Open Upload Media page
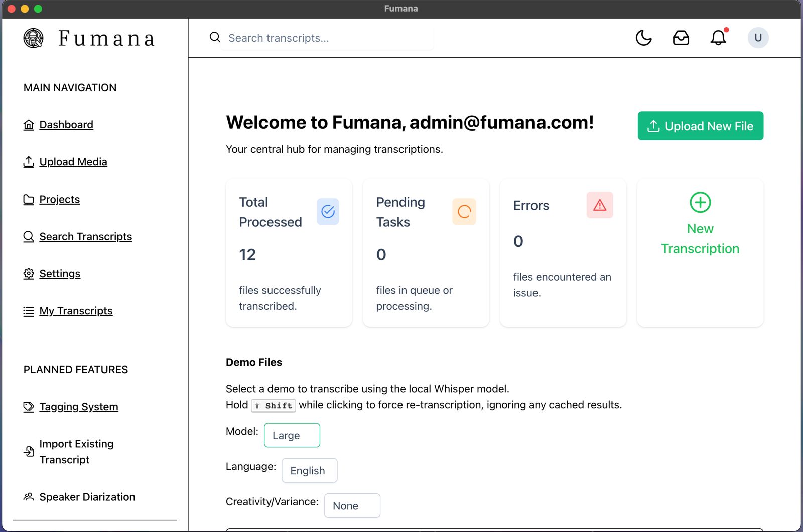This screenshot has width=803, height=532. [73, 162]
